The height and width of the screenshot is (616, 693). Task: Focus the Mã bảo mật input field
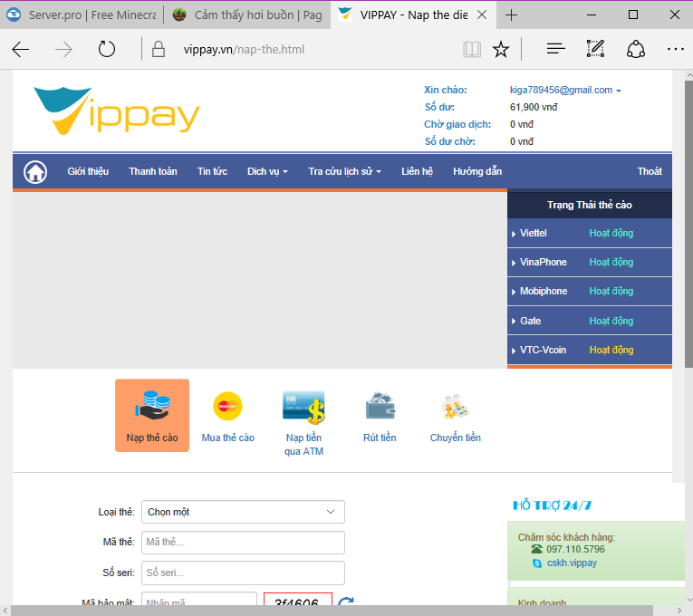199,599
